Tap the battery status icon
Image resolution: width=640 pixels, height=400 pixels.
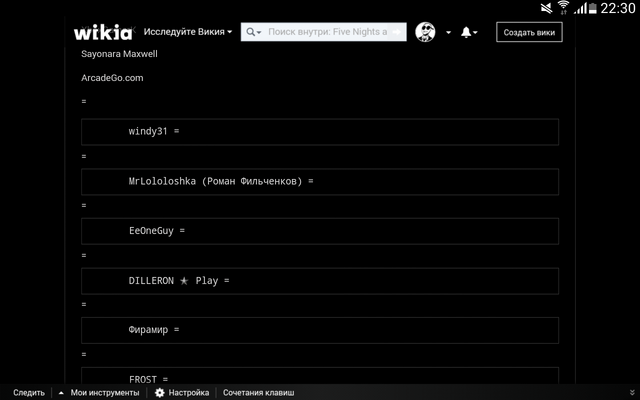pos(592,8)
